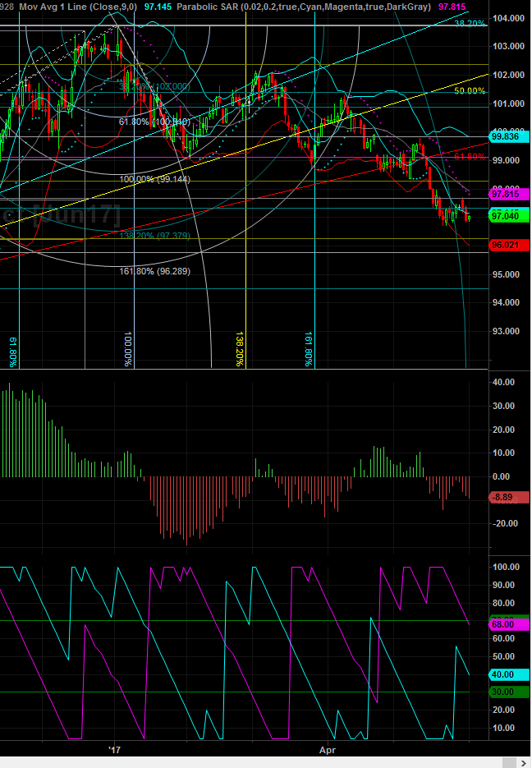Select the 161.80% (96.289) extension label
Viewport: 532px width, 768px height.
coord(154,271)
